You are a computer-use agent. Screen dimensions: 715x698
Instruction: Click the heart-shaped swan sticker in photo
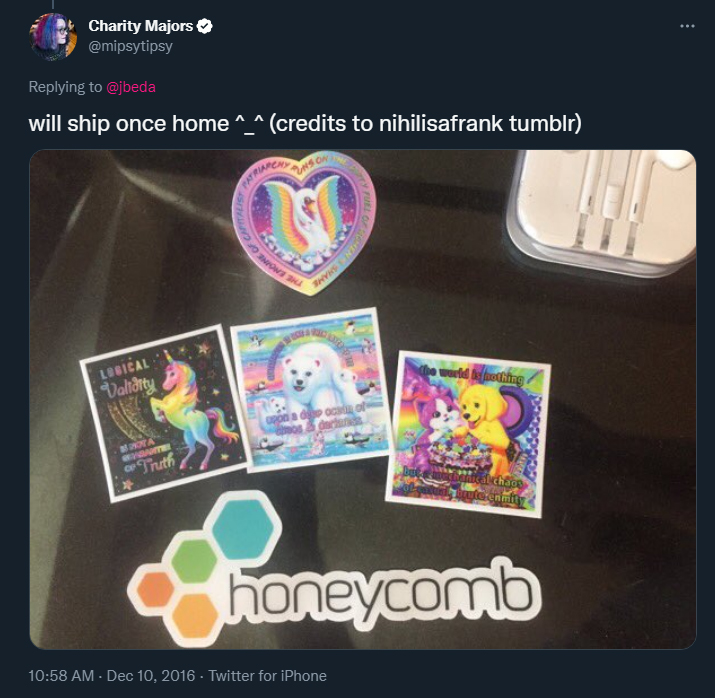pyautogui.click(x=304, y=222)
